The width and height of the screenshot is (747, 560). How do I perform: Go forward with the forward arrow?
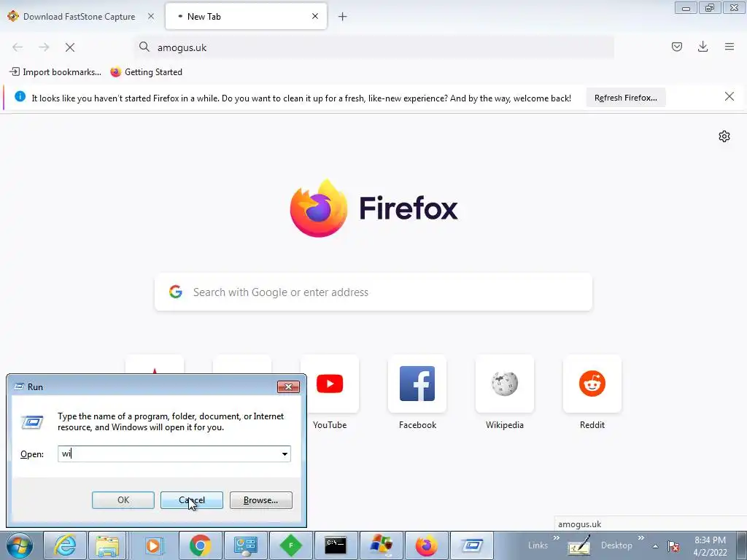coord(44,47)
